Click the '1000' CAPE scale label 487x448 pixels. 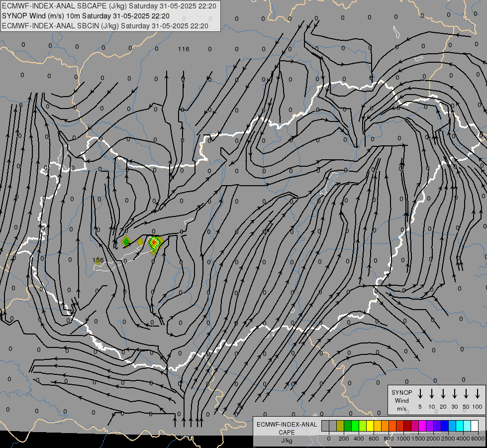tap(403, 439)
